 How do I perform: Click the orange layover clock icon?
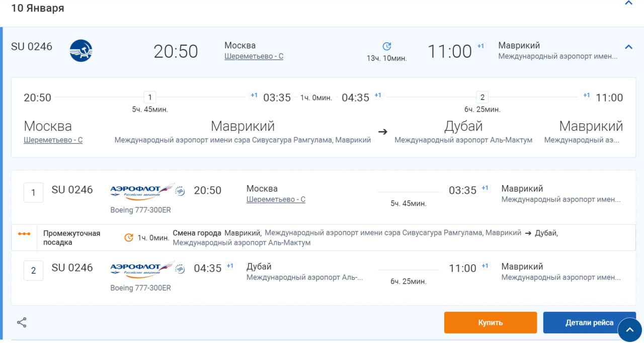(129, 237)
